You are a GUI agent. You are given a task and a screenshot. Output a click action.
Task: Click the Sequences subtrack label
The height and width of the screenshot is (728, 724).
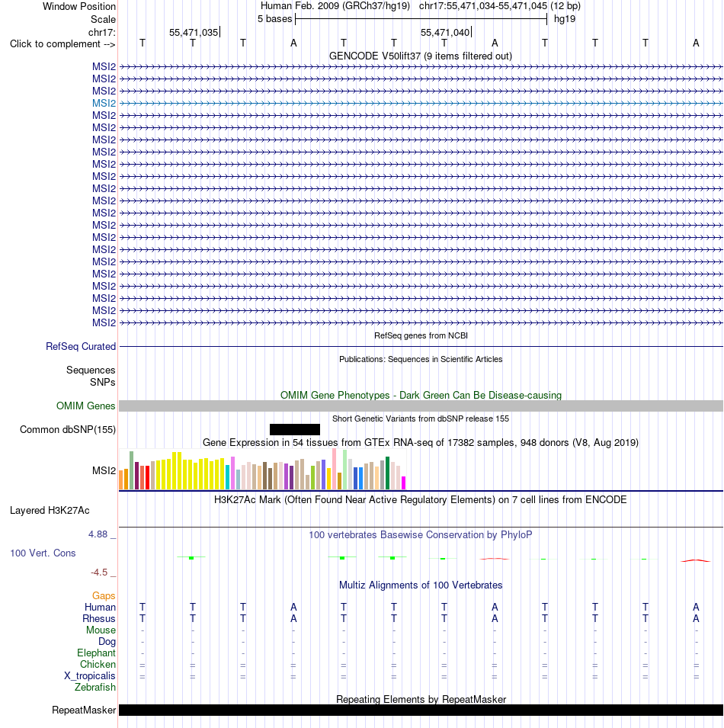91,370
